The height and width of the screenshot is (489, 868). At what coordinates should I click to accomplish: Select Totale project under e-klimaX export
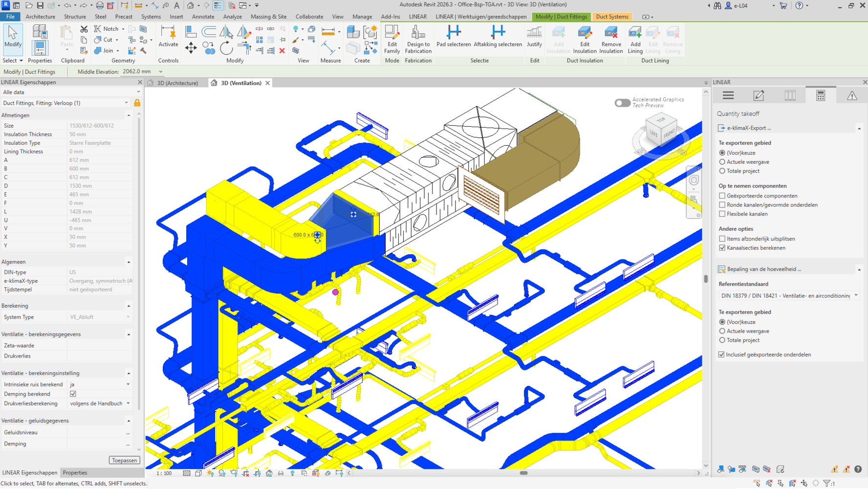click(722, 171)
